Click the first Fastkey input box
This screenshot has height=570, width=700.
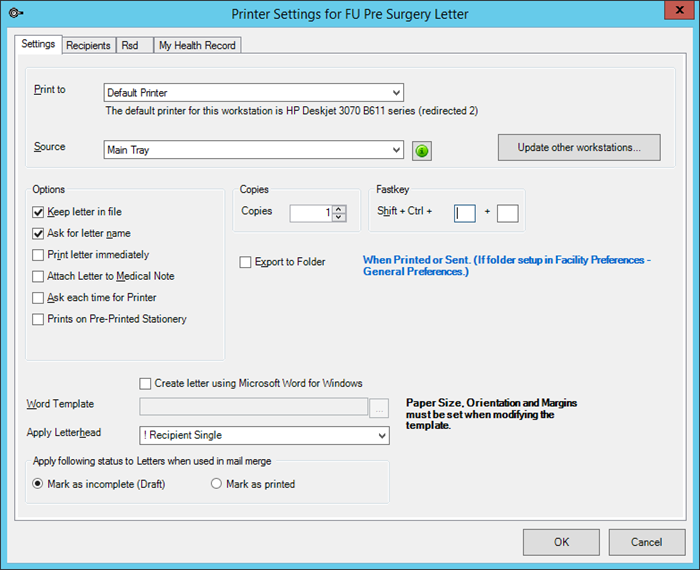point(465,213)
